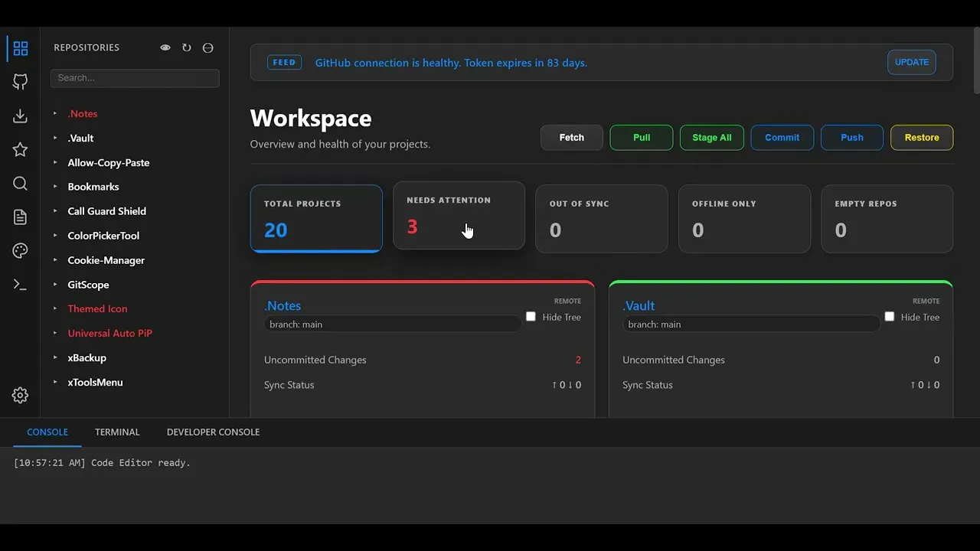Check Hide Tree for .Vault card
This screenshot has width=980, height=551.
[889, 316]
